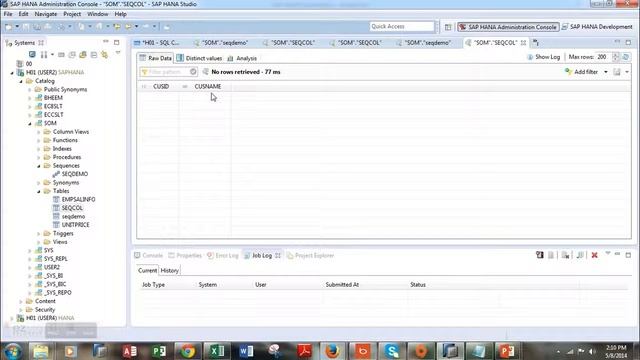Click the Status column header in Job Log

pyautogui.click(x=418, y=285)
